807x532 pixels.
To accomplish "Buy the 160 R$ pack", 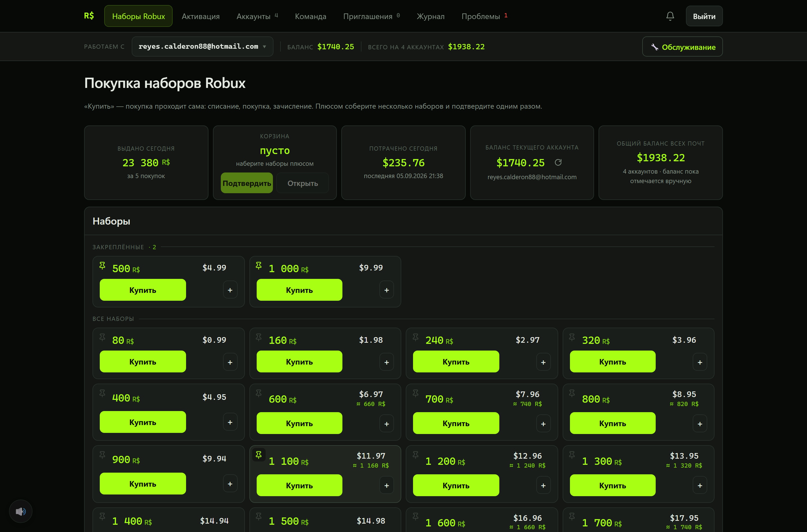I will point(300,362).
